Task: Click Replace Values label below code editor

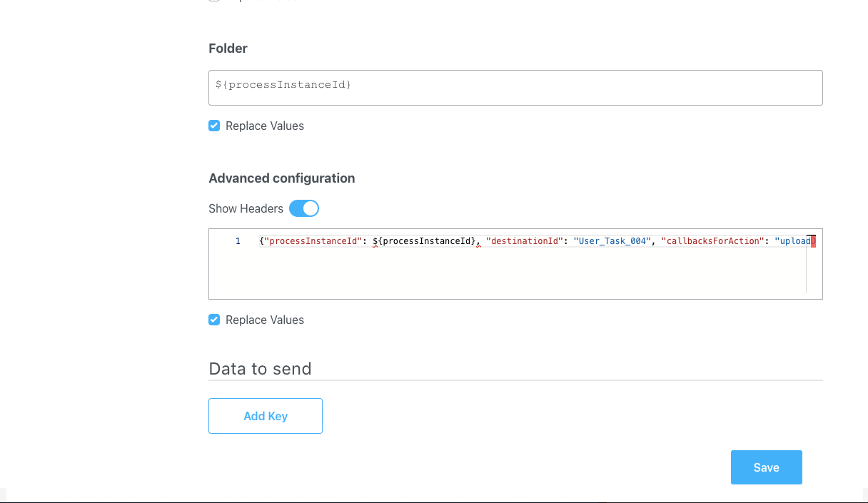Action: [265, 320]
